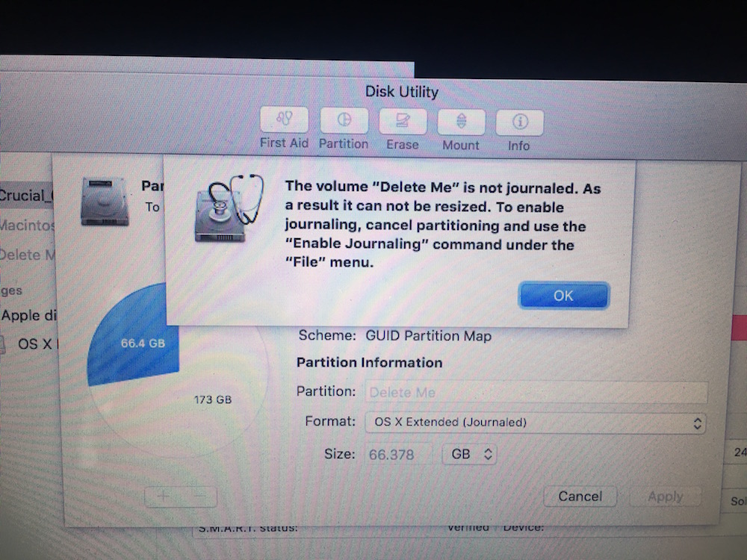The height and width of the screenshot is (560, 747).
Task: Open the Format dropdown showing OS X Extended (Journaled)
Action: point(536,423)
